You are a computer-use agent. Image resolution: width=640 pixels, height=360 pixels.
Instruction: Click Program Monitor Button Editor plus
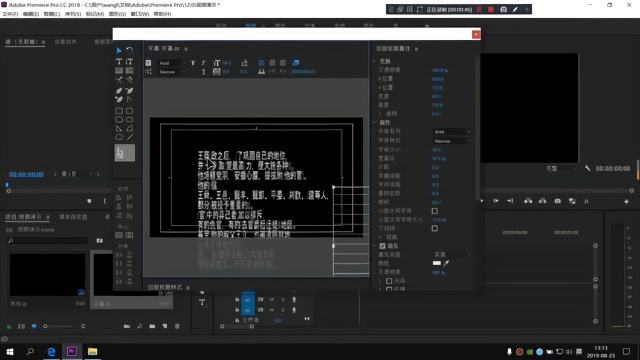coord(627,202)
